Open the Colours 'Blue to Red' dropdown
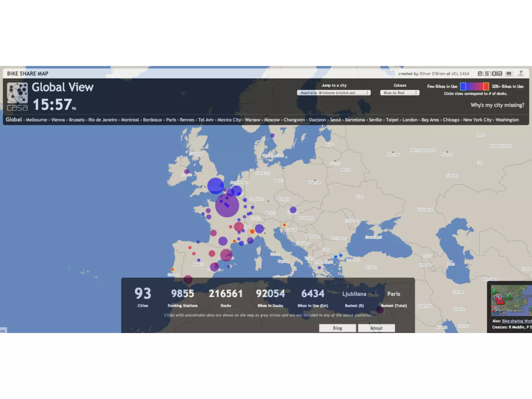 (x=400, y=93)
